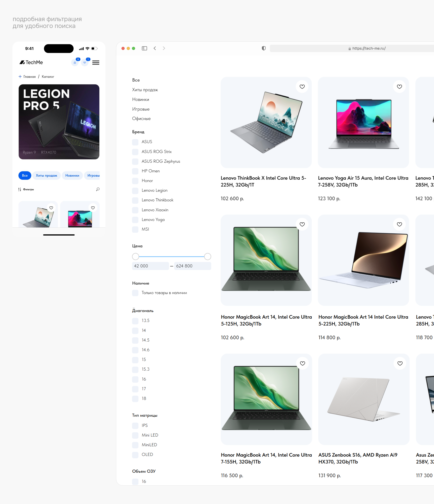Check the ASUS ROG Strix brand filter
Screen dimensions: 434x504
pos(135,152)
